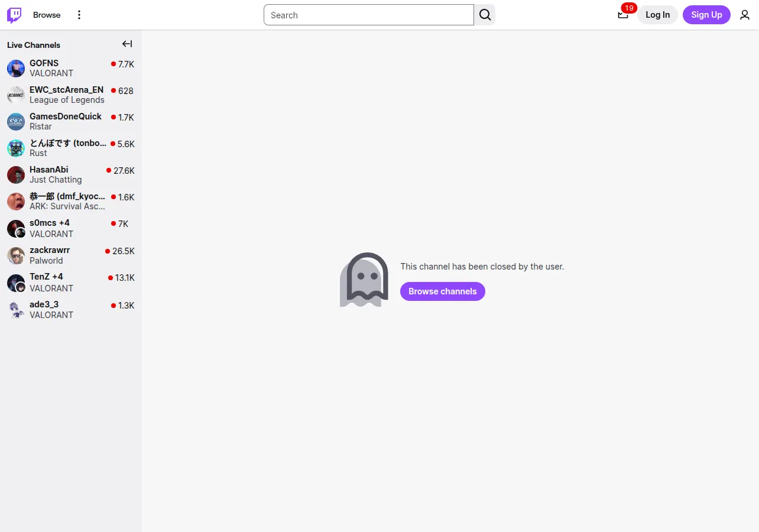The height and width of the screenshot is (532, 759).
Task: Click the magnifying glass search button
Action: [485, 15]
